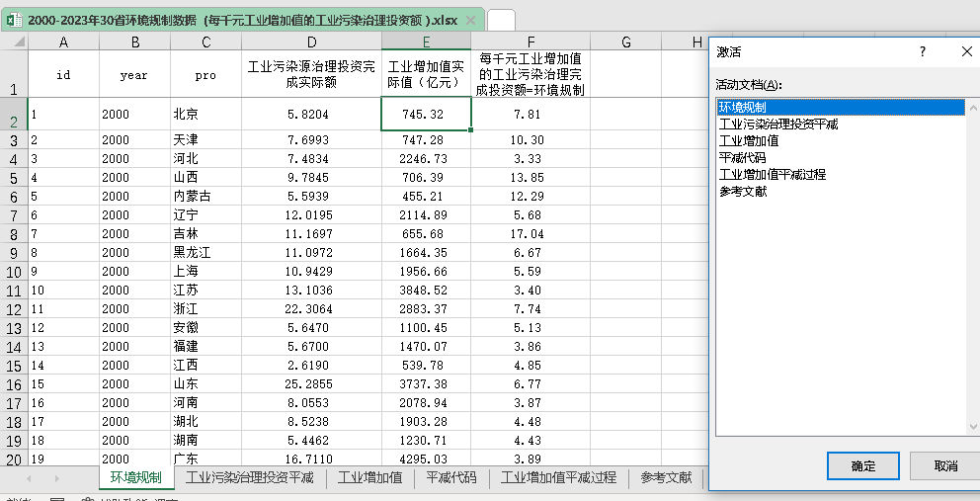Image resolution: width=980 pixels, height=501 pixels.
Task: Click the 工业污染源治理投资完成实际额 header cell
Action: (x=312, y=74)
